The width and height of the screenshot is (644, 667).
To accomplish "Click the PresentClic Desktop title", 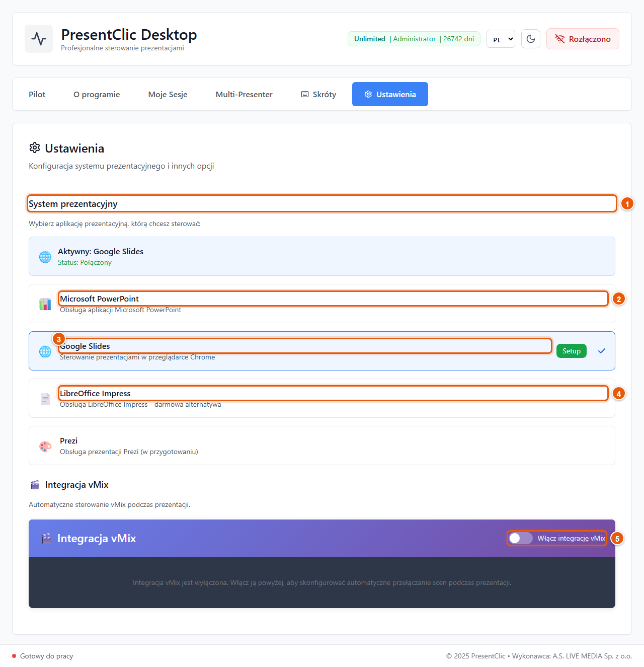I will point(129,34).
